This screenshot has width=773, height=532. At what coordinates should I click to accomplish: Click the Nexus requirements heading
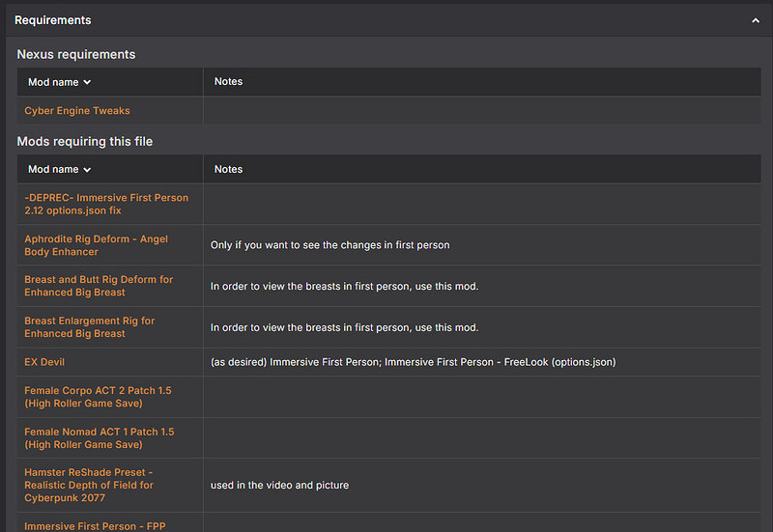[76, 54]
